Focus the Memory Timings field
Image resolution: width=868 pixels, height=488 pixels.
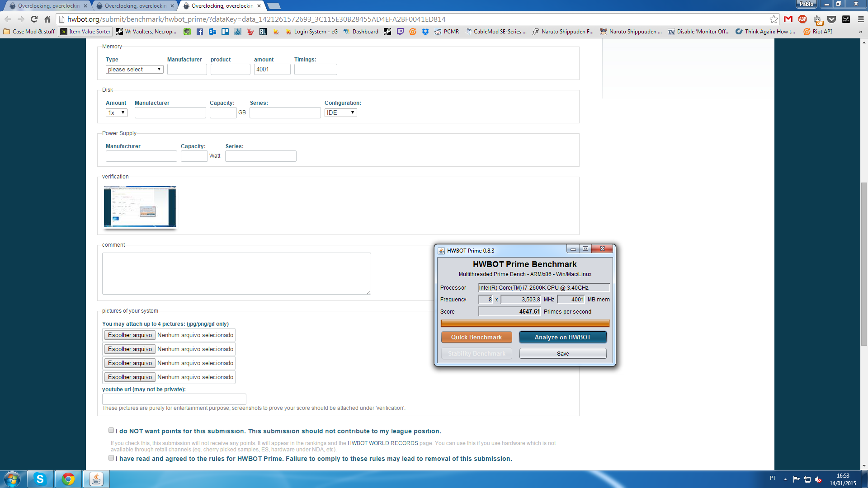pos(316,69)
